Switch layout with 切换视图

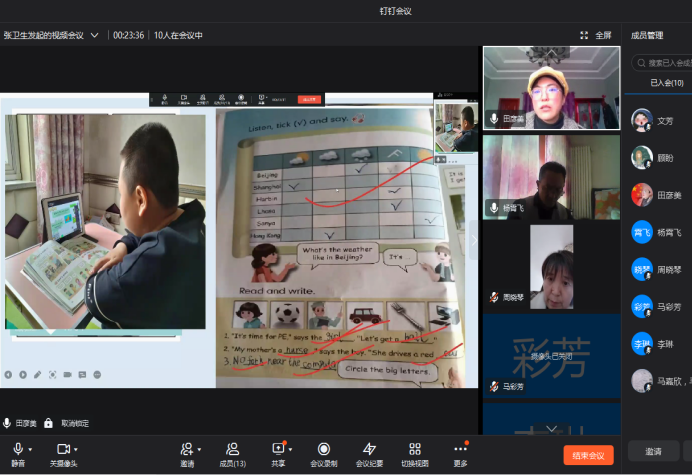coord(415,454)
